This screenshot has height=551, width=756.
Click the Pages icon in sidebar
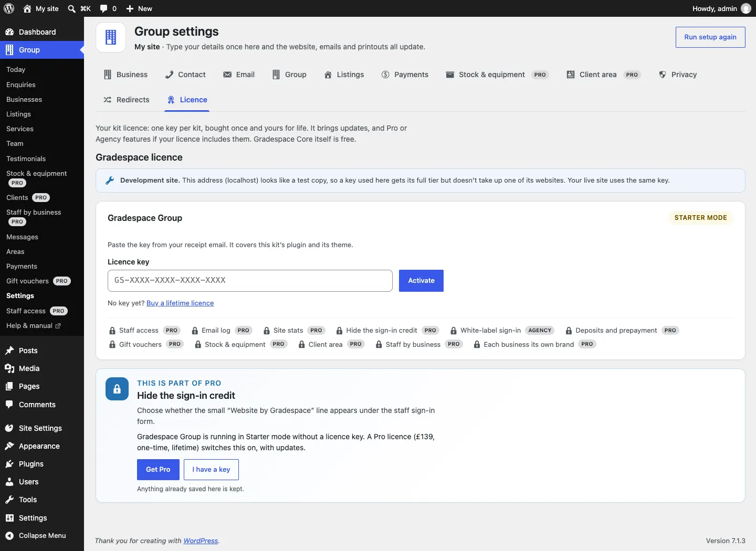[x=9, y=386]
